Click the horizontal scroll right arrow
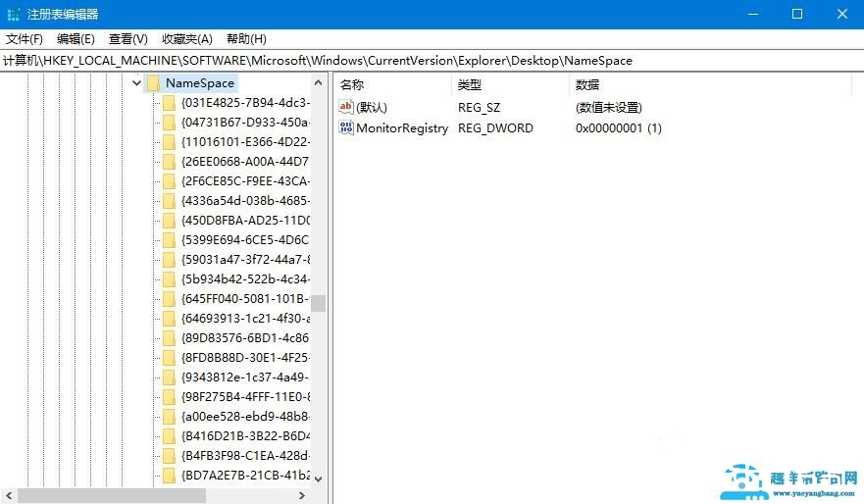Image resolution: width=864 pixels, height=504 pixels. coord(301,496)
